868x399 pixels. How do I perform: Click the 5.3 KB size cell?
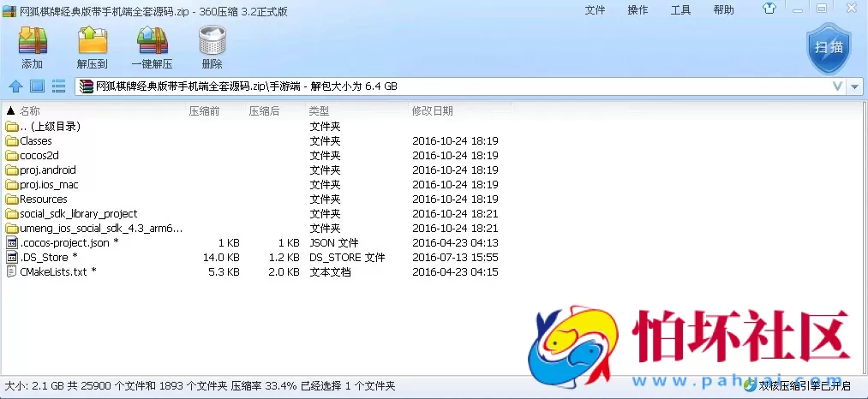[224, 271]
